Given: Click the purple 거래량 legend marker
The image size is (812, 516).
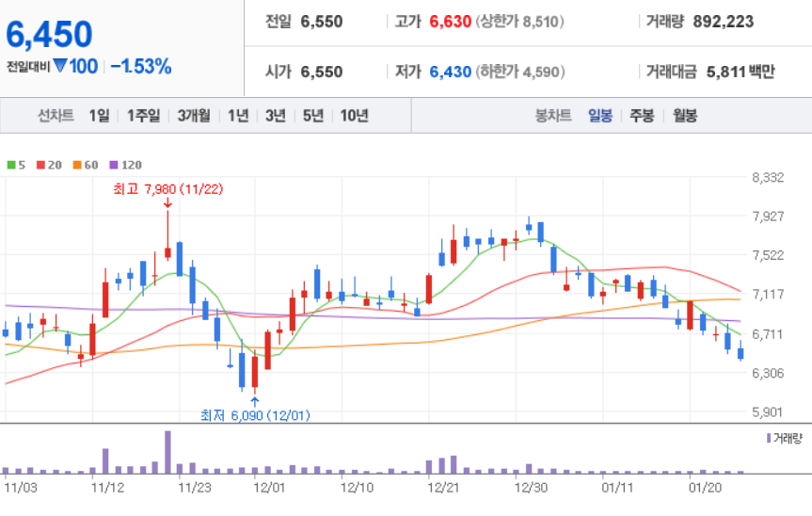Looking at the screenshot, I should 769,438.
